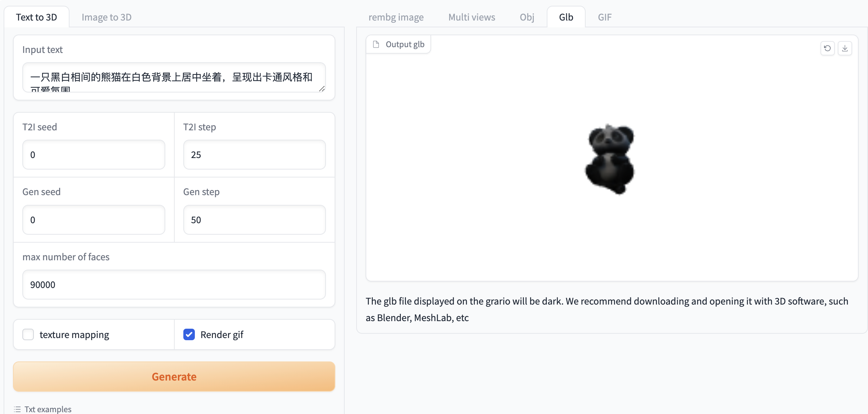Click the reset view undo icon
The height and width of the screenshot is (414, 868).
click(827, 48)
